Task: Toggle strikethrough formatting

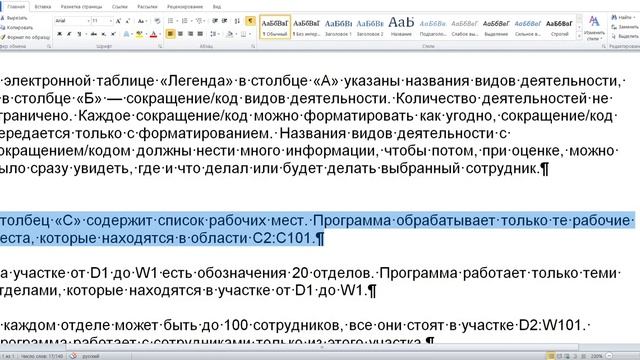Action: (94, 34)
